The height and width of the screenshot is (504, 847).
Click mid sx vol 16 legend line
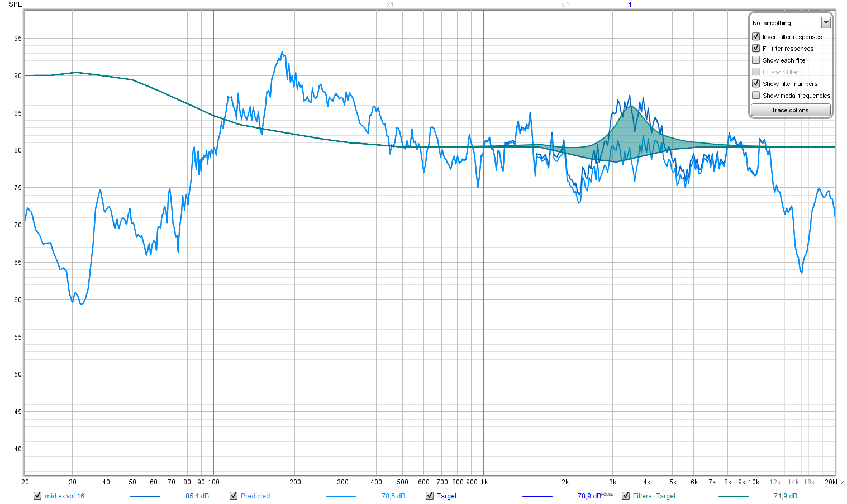click(x=145, y=496)
